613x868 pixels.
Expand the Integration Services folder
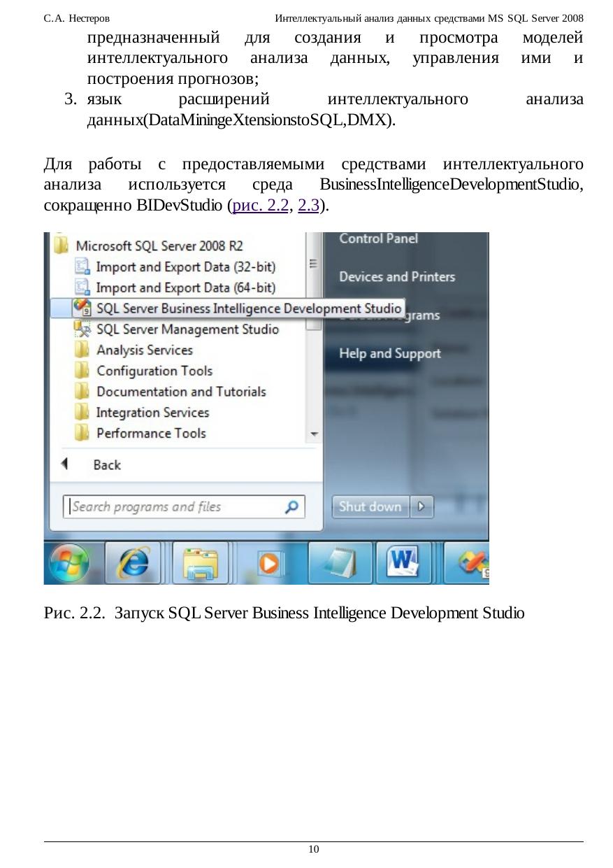(x=152, y=413)
